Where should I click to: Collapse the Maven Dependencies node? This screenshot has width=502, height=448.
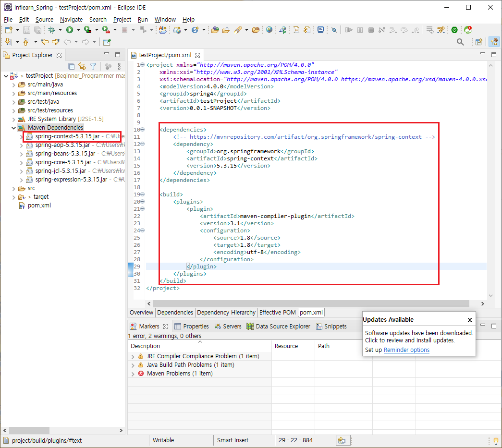14,128
